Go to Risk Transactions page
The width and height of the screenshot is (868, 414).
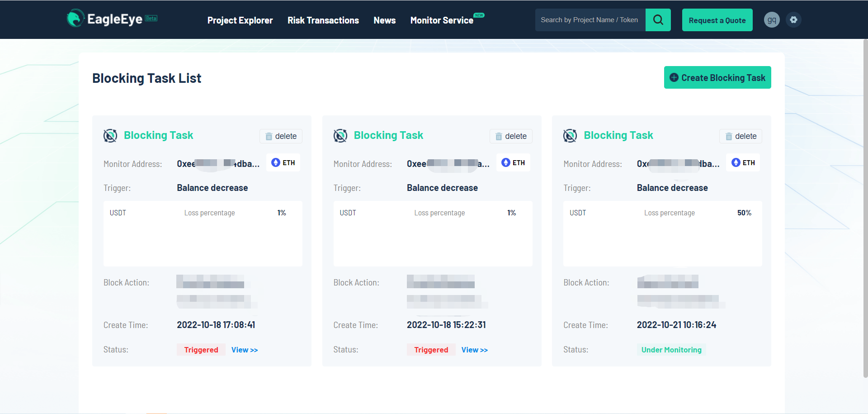[323, 20]
